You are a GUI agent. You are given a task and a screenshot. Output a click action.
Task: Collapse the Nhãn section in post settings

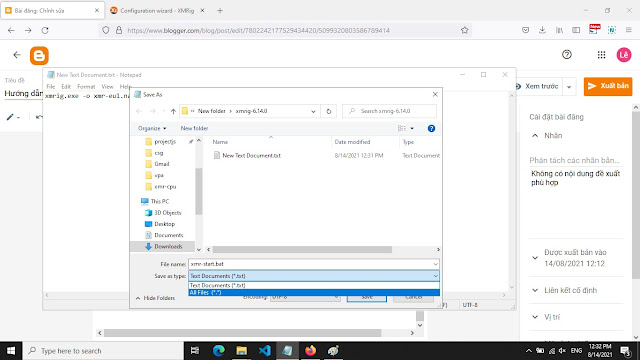pos(535,136)
